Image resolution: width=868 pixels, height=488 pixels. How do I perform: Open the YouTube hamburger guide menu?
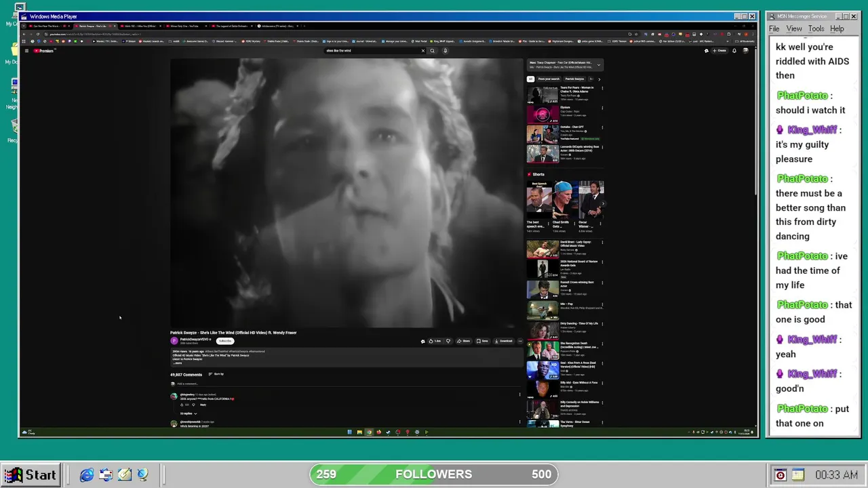pos(26,51)
